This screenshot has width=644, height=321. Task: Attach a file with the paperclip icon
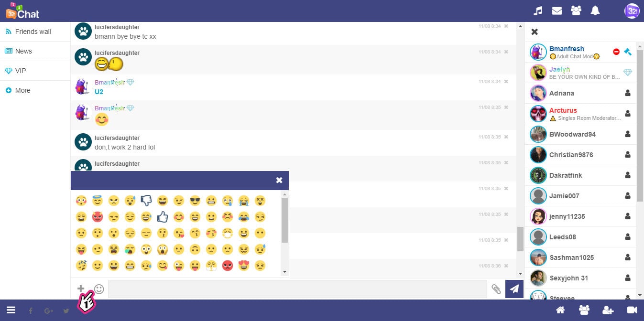(x=496, y=289)
